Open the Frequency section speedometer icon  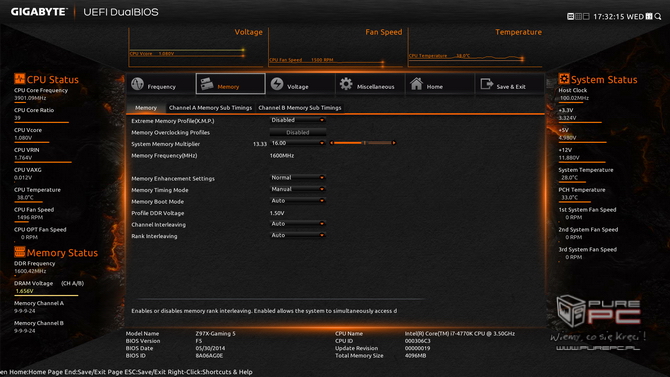137,84
